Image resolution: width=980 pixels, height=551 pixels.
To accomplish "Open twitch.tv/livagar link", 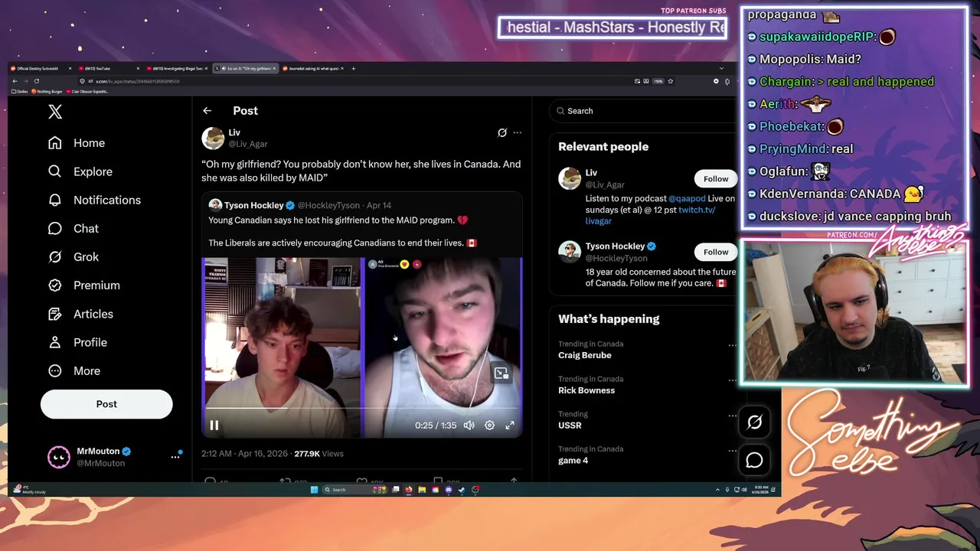I will point(650,215).
